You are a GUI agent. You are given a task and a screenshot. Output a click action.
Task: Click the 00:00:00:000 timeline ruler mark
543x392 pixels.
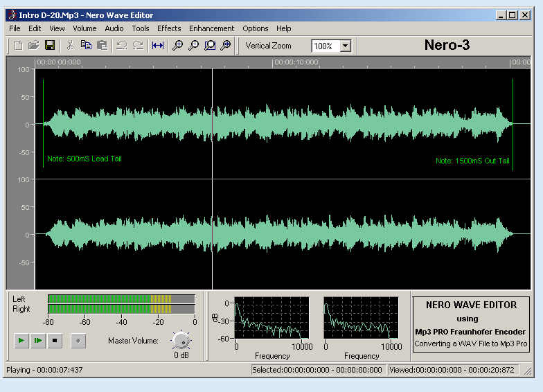tap(59, 62)
